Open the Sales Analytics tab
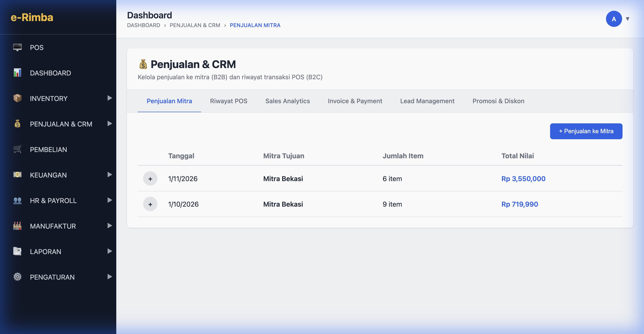This screenshot has width=644, height=334. click(288, 101)
